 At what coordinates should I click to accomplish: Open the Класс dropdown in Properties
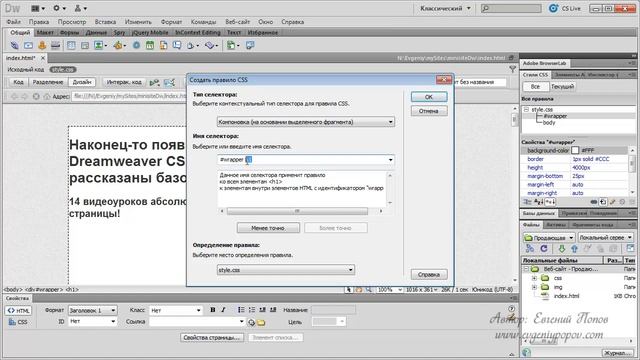[x=176, y=310]
